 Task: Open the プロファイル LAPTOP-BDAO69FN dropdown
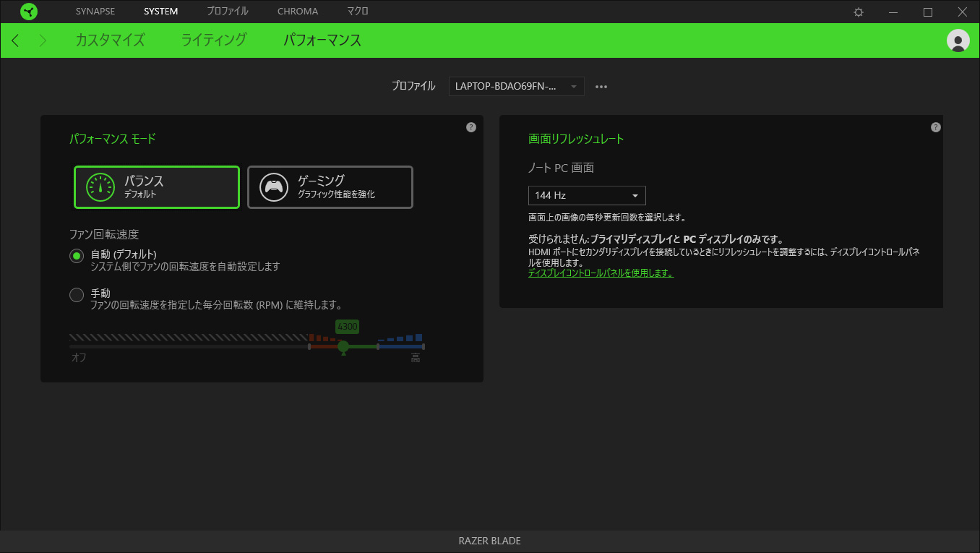pyautogui.click(x=517, y=86)
